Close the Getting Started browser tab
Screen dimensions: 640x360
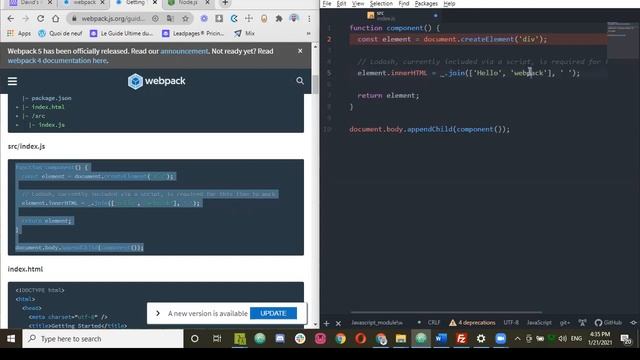[x=155, y=2]
